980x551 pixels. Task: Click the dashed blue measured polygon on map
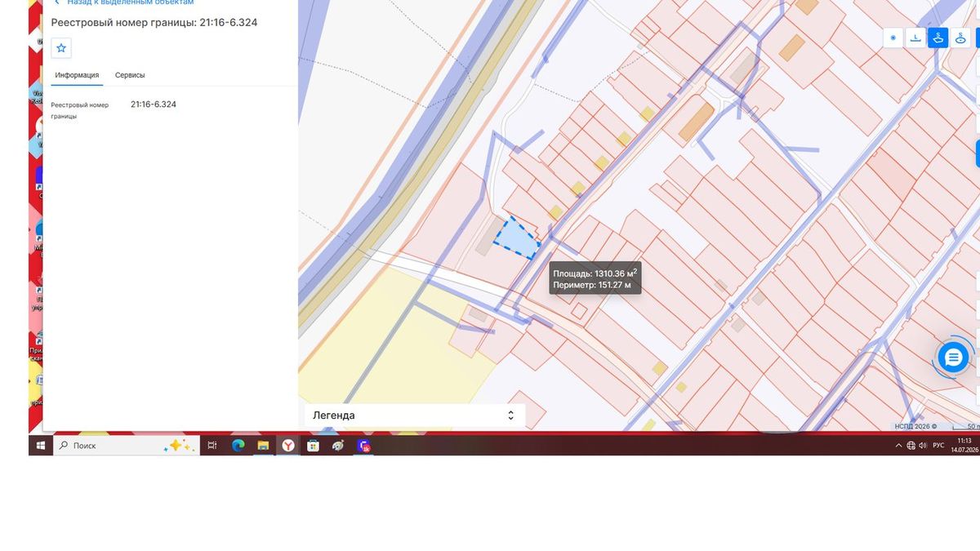(516, 238)
